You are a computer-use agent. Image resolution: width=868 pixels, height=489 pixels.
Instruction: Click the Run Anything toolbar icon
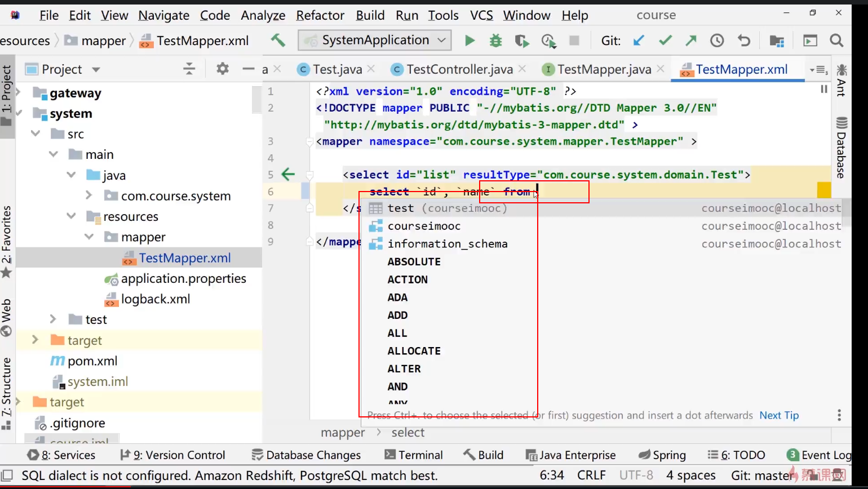[810, 41]
